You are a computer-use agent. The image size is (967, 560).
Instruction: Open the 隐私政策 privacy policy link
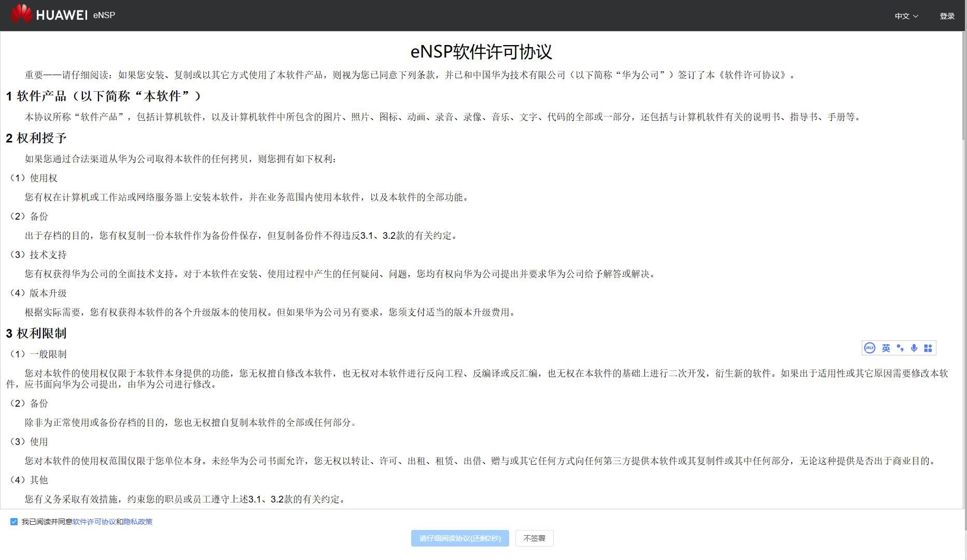pyautogui.click(x=138, y=522)
